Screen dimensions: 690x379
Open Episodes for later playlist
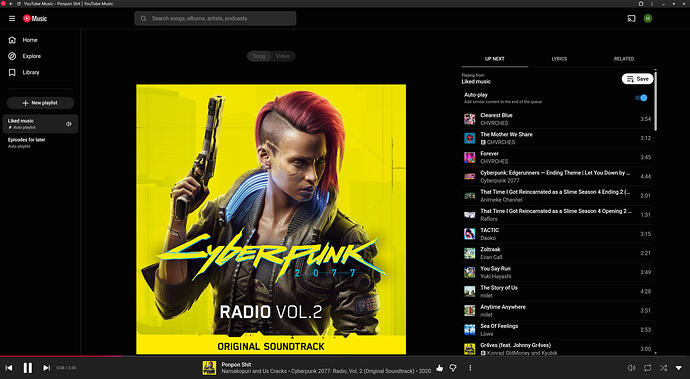coord(40,143)
